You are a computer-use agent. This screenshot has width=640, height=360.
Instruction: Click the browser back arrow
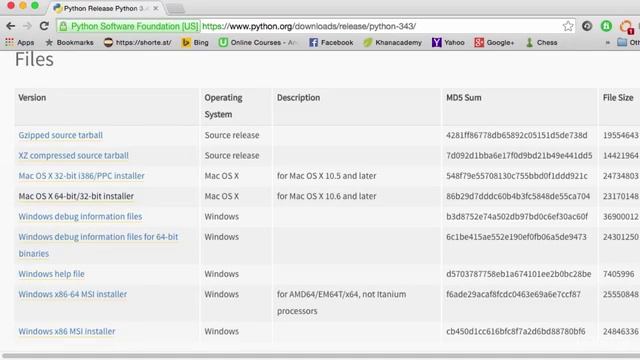coord(11,26)
